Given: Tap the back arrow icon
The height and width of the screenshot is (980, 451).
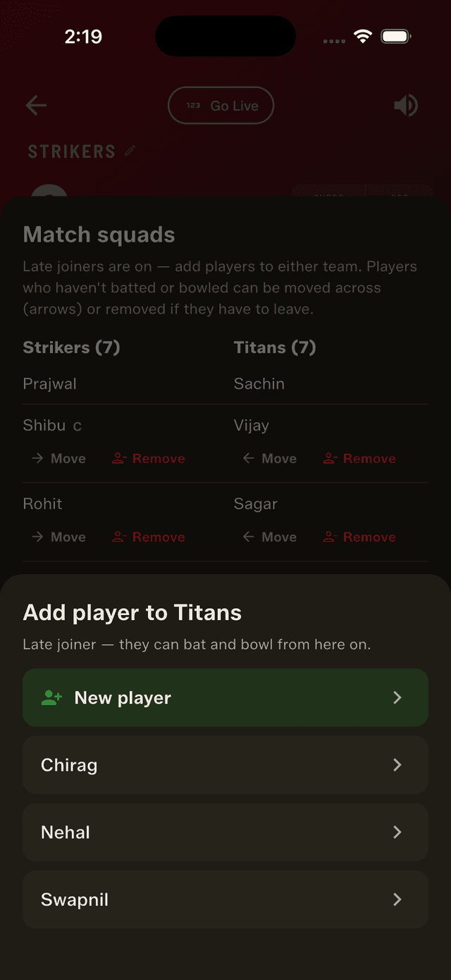Looking at the screenshot, I should (x=36, y=106).
